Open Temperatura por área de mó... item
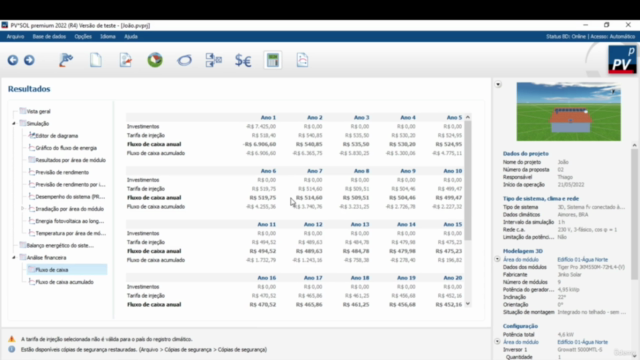The height and width of the screenshot is (360, 640). click(71, 233)
